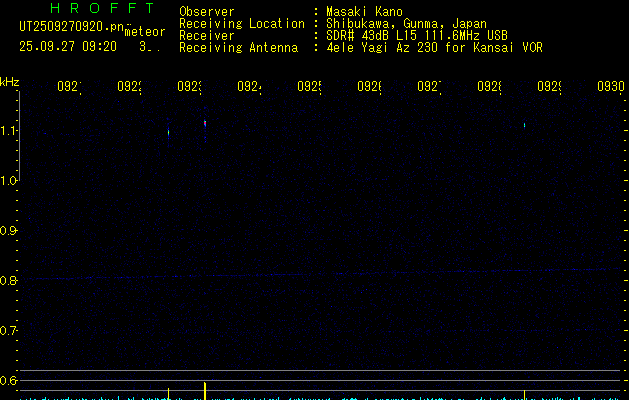
Task: Click the kHz axis unit label
Action: [10, 82]
